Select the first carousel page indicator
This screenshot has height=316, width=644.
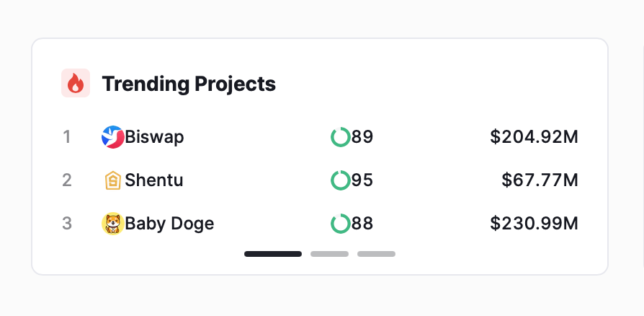[x=273, y=254]
